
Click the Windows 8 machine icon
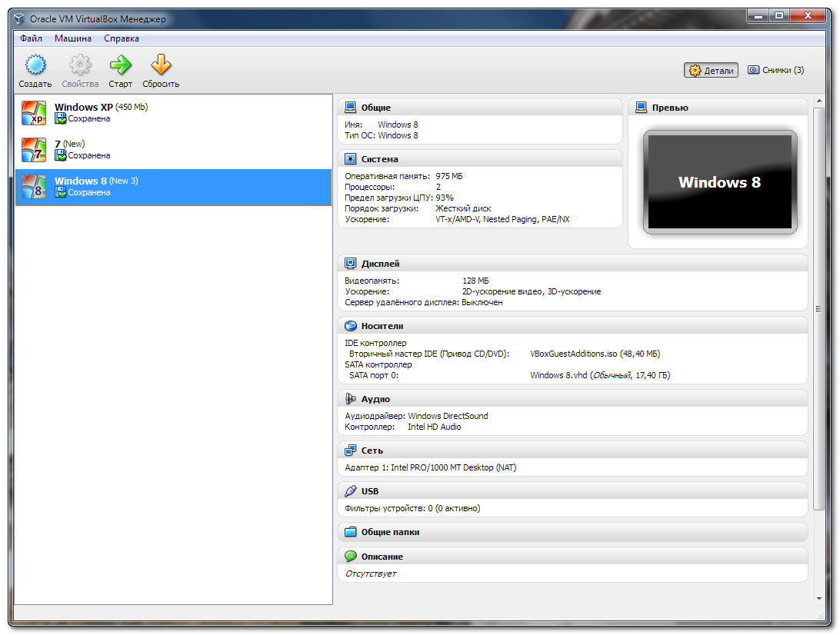point(34,187)
